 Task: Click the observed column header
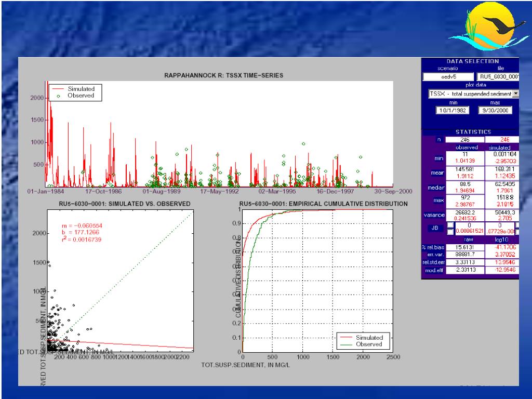pos(467,148)
